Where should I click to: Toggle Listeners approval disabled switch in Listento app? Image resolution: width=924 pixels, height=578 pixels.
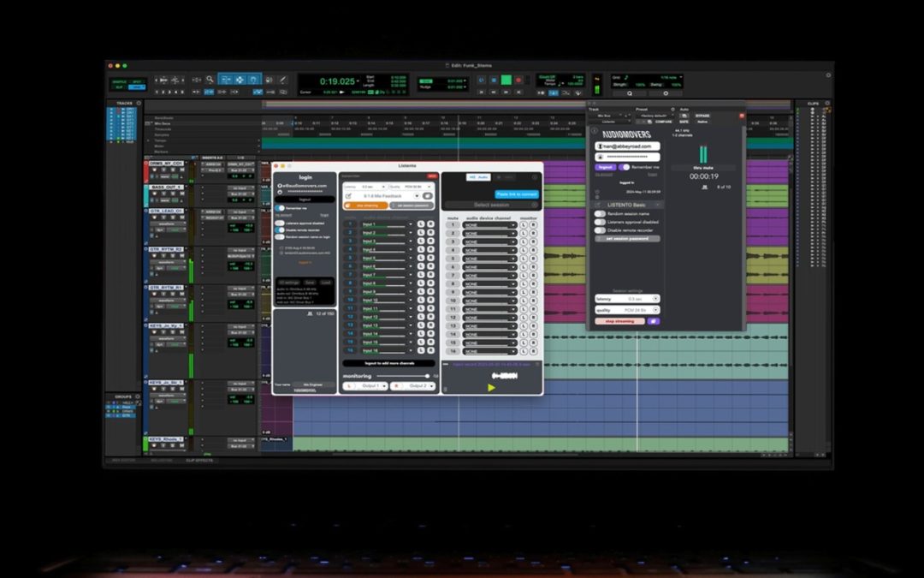(x=279, y=223)
